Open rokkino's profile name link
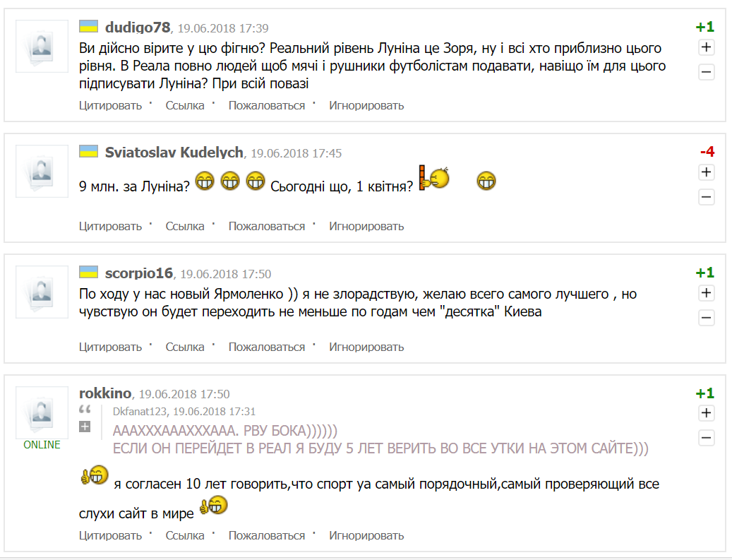This screenshot has width=732, height=560. pyautogui.click(x=105, y=393)
